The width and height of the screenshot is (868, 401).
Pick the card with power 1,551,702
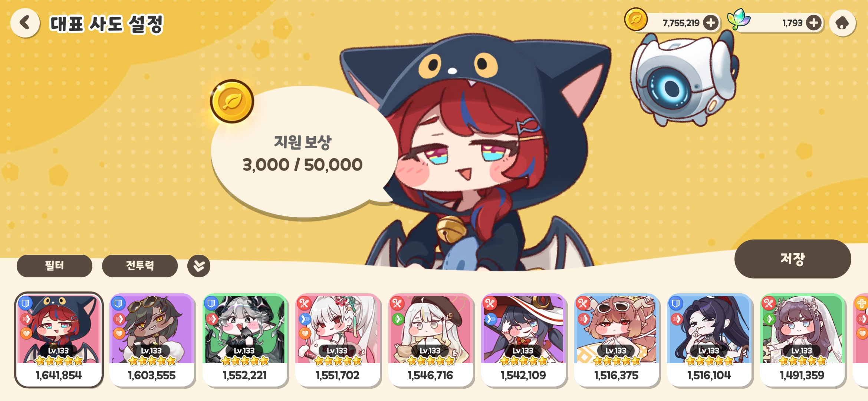[338, 340]
